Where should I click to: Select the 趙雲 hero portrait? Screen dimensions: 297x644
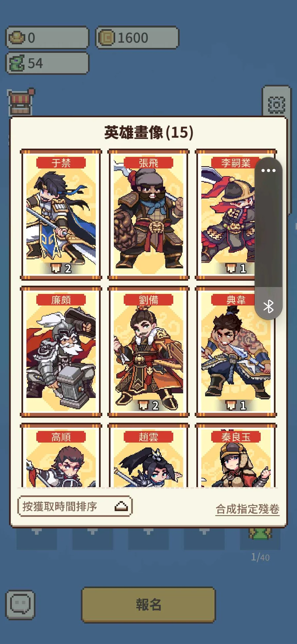pyautogui.click(x=148, y=456)
